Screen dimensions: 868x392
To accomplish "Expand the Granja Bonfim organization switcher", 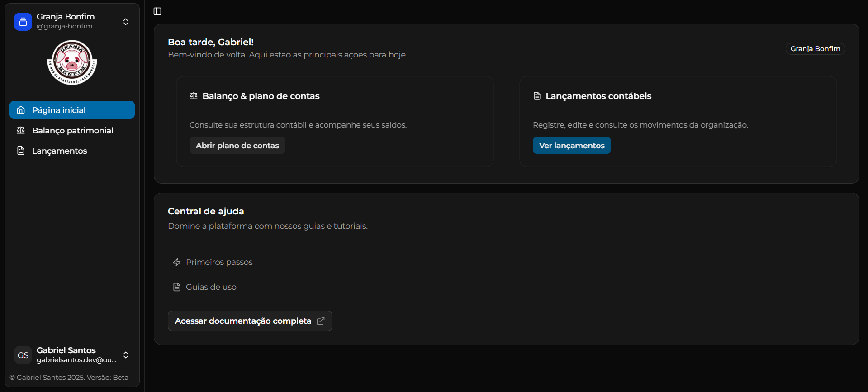I will [126, 22].
